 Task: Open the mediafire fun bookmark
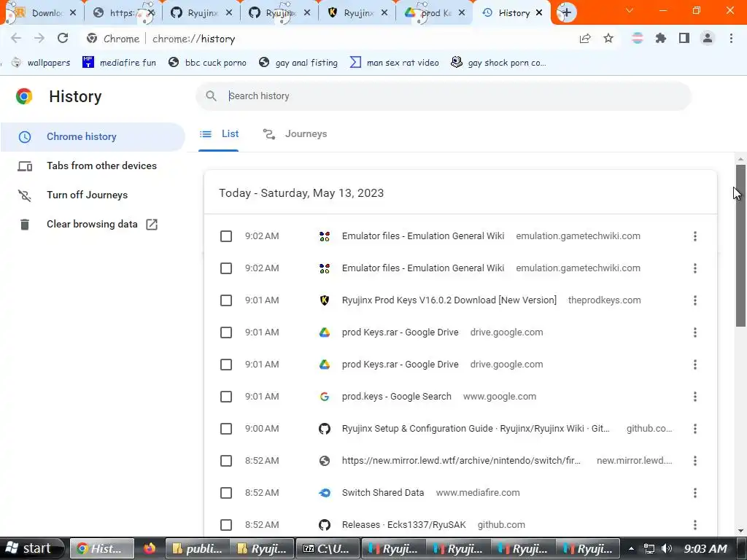coord(119,63)
